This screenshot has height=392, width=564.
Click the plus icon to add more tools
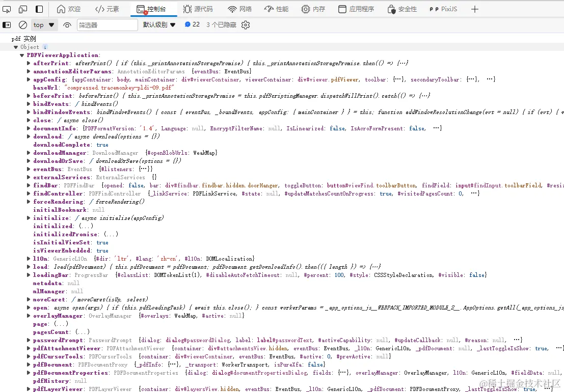[x=475, y=9]
